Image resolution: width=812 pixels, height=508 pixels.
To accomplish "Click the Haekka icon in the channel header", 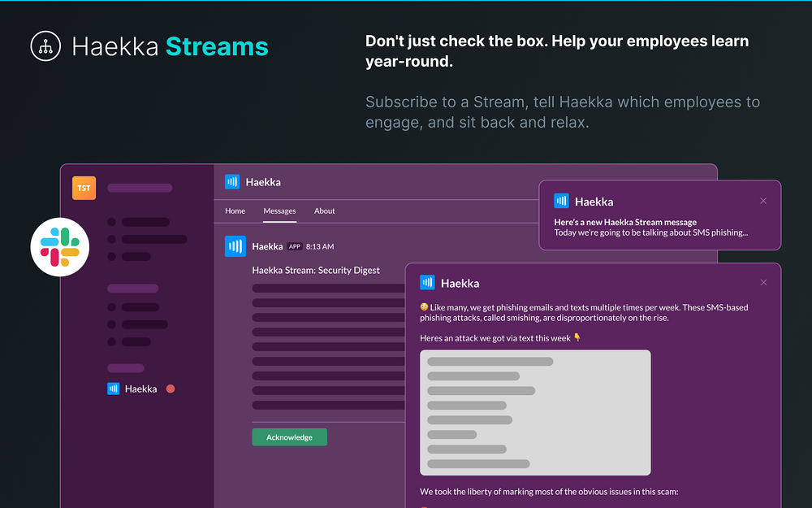I will tap(232, 182).
